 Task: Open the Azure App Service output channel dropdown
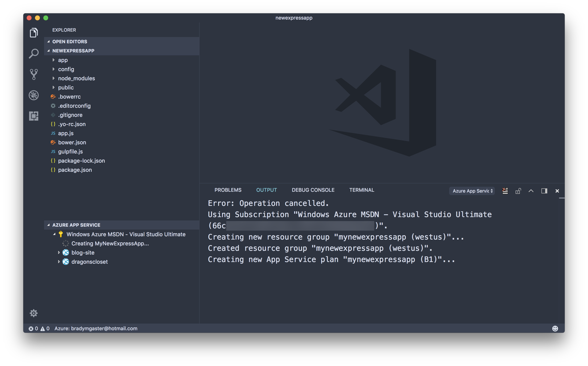tap(472, 191)
